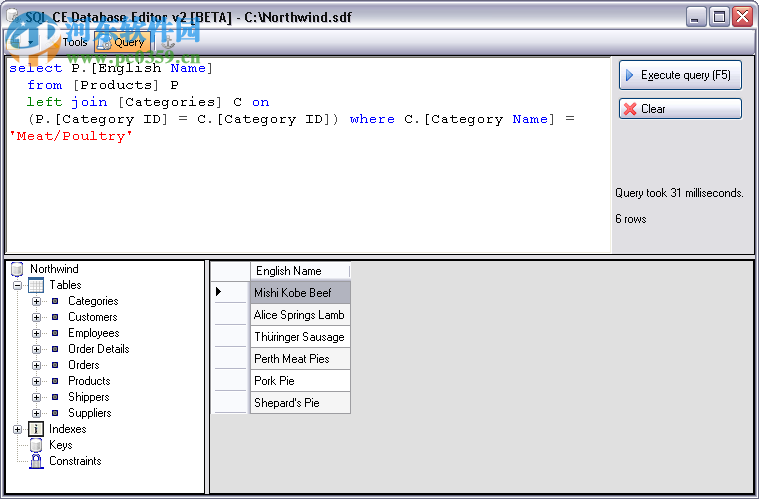
Task: Select the Customers table in the tree
Action: (92, 317)
